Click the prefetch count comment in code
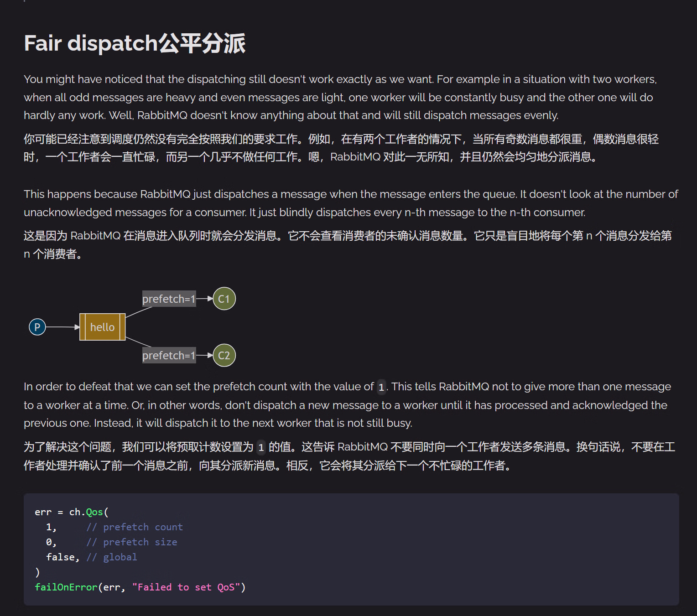Viewport: 697px width, 616px height. tap(135, 527)
